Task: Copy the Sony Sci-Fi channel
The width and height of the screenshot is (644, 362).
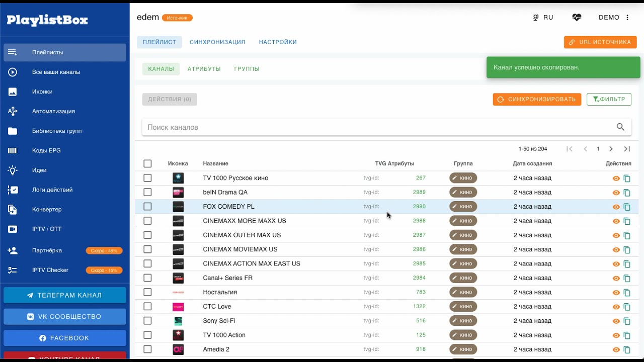Action: pos(627,321)
